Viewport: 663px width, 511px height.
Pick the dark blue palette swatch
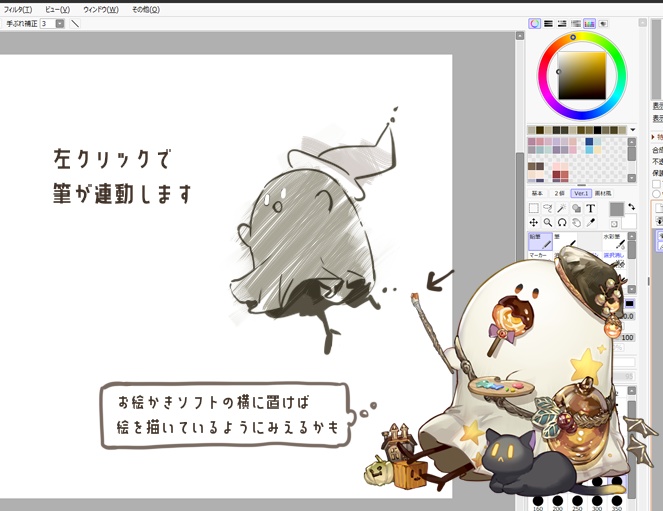click(589, 141)
